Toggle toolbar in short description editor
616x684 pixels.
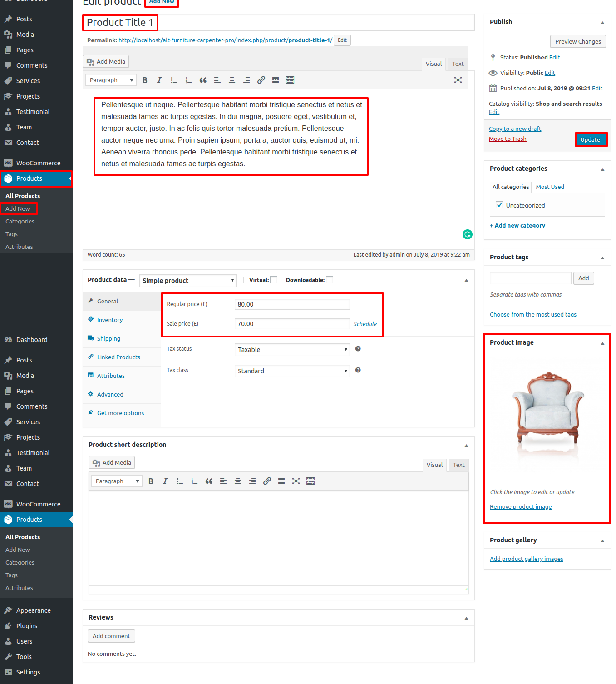point(310,481)
